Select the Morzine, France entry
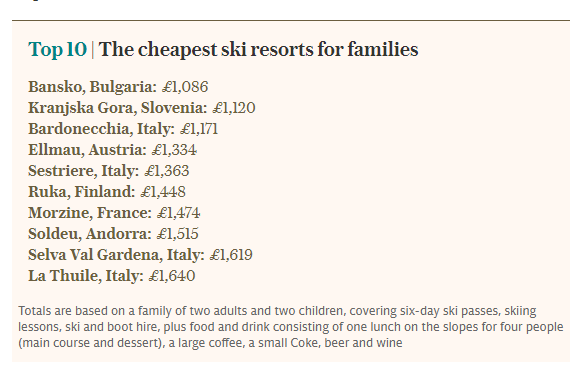This screenshot has width=581, height=378. coord(114,213)
